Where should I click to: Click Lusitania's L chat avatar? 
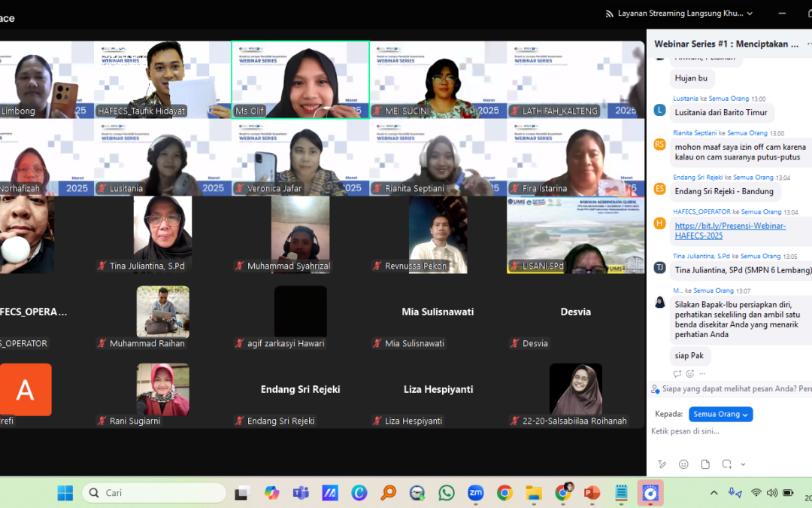click(660, 110)
